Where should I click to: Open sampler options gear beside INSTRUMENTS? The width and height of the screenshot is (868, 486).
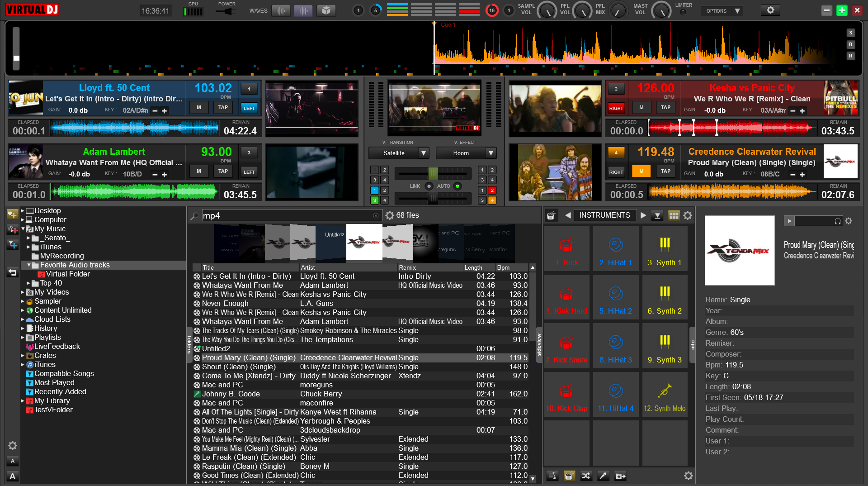click(x=688, y=215)
